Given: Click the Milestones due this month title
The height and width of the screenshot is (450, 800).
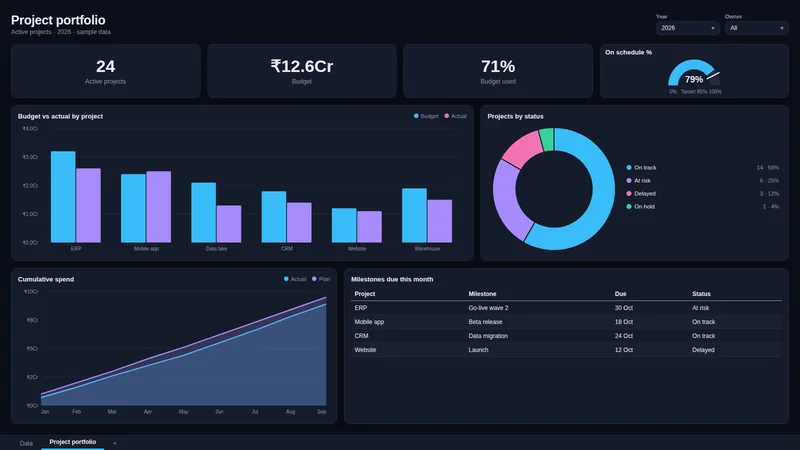Looking at the screenshot, I should pyautogui.click(x=392, y=279).
